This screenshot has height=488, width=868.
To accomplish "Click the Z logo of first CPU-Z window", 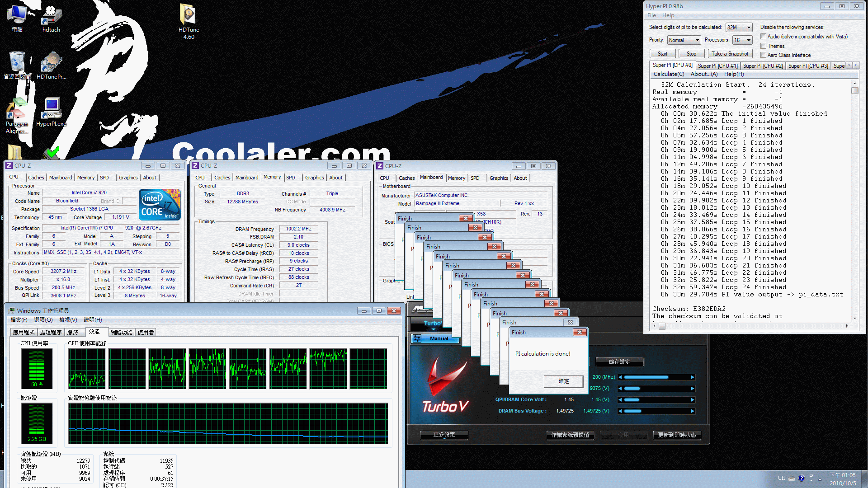I will [9, 166].
